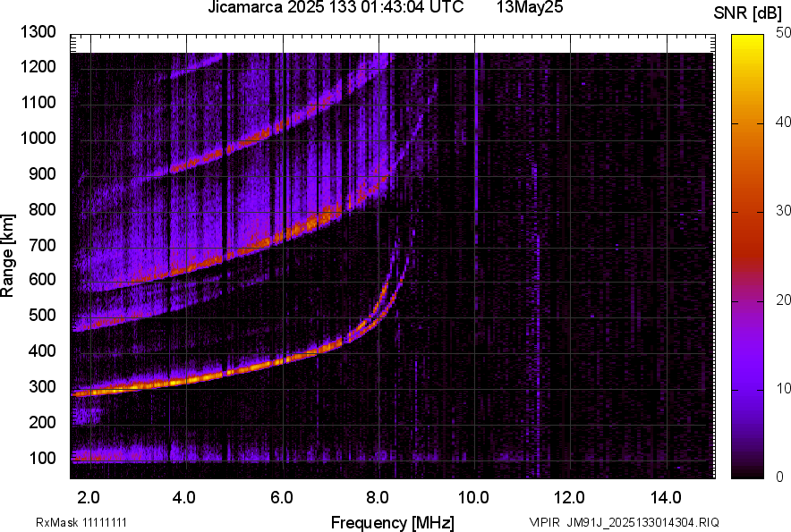
Task: Click the E-layer echo band near 100 km
Action: [146, 454]
